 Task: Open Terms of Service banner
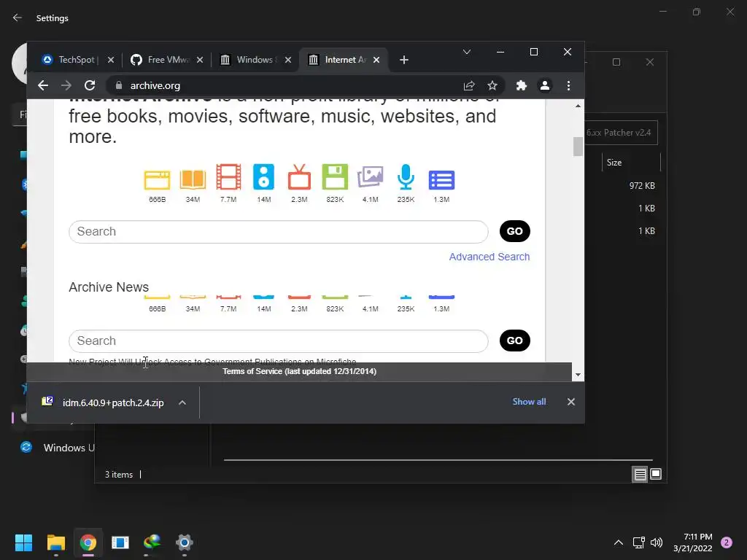tap(299, 371)
